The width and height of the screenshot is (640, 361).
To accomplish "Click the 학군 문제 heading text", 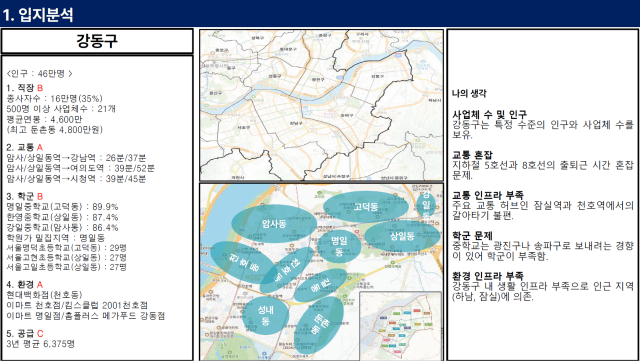I will pyautogui.click(x=472, y=236).
